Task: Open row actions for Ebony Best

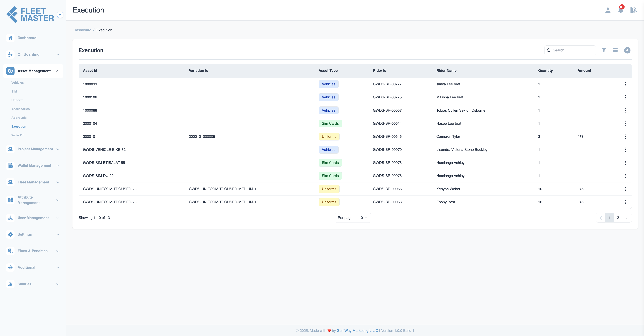Action: (625, 202)
